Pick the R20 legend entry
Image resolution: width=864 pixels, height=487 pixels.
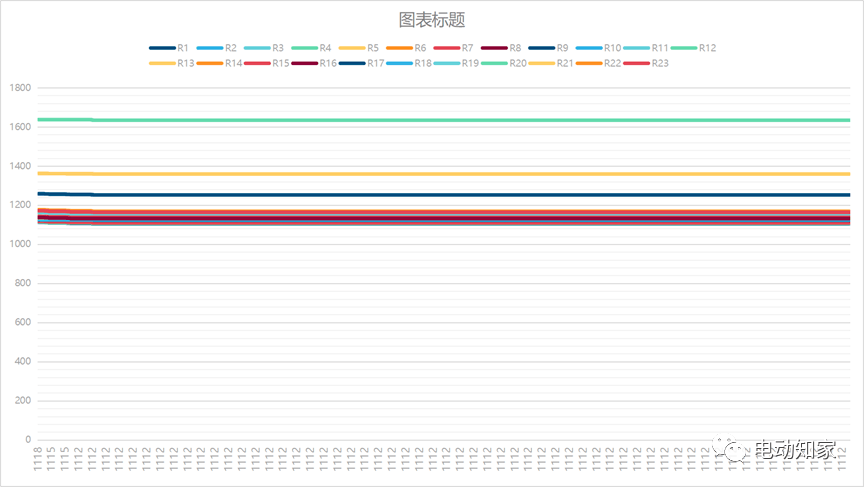pos(504,63)
